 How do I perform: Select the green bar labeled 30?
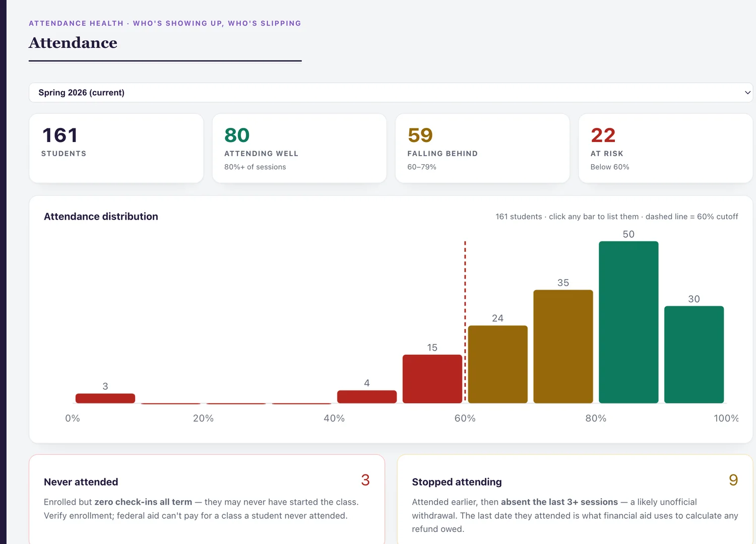click(694, 355)
